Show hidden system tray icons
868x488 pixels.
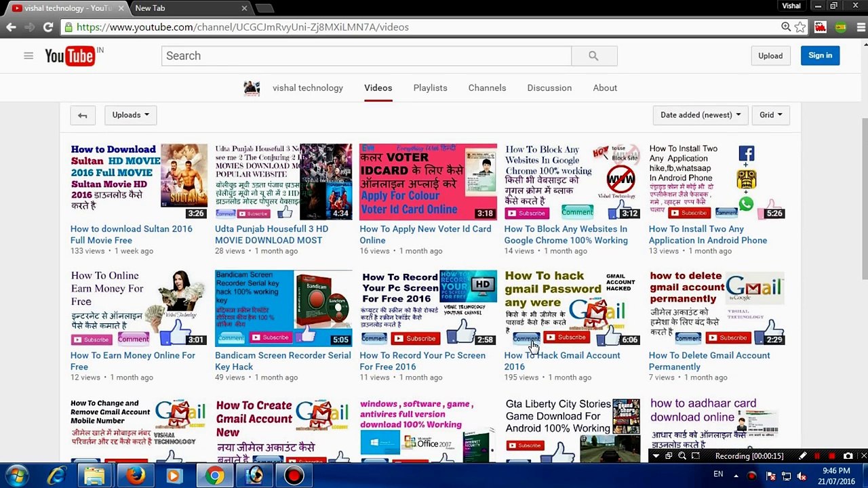tap(736, 476)
